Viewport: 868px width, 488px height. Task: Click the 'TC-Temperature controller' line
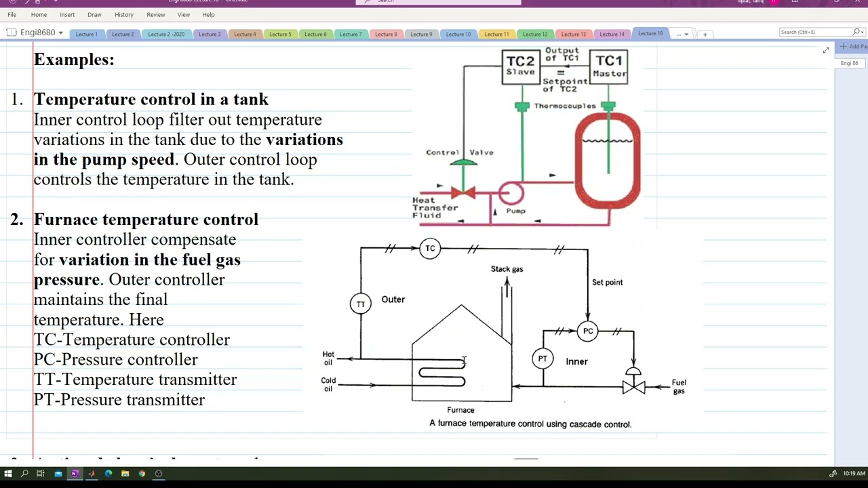click(132, 340)
